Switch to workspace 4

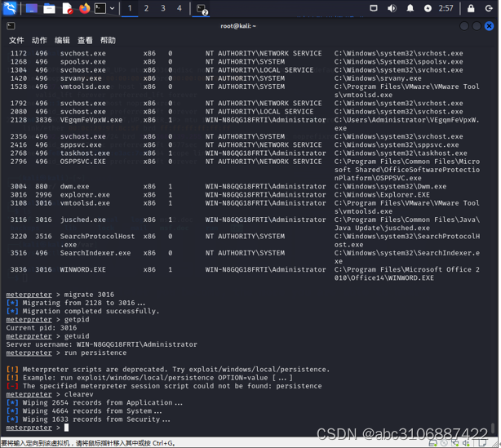tap(180, 8)
